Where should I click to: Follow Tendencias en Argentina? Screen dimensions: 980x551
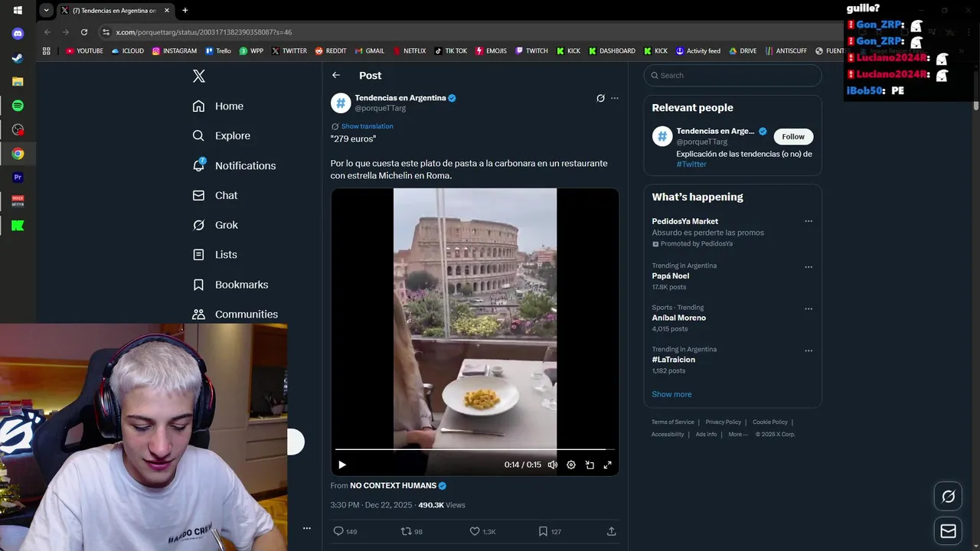click(x=793, y=136)
